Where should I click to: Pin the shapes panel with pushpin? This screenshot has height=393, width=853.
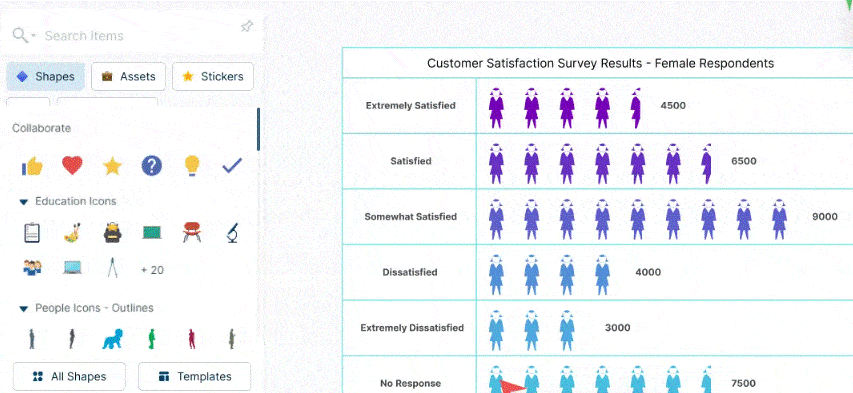tap(247, 27)
